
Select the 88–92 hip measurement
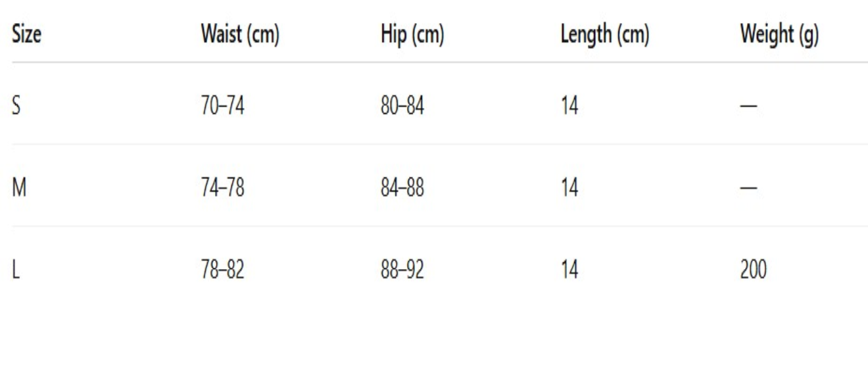tap(402, 270)
